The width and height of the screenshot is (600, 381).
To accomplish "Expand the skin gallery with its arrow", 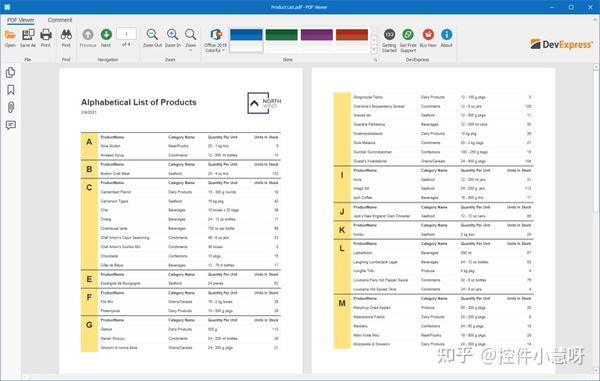I will point(374,50).
